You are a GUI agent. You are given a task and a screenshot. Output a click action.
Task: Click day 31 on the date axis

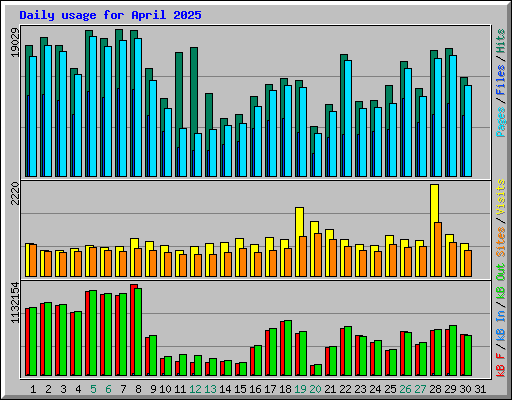(x=480, y=389)
